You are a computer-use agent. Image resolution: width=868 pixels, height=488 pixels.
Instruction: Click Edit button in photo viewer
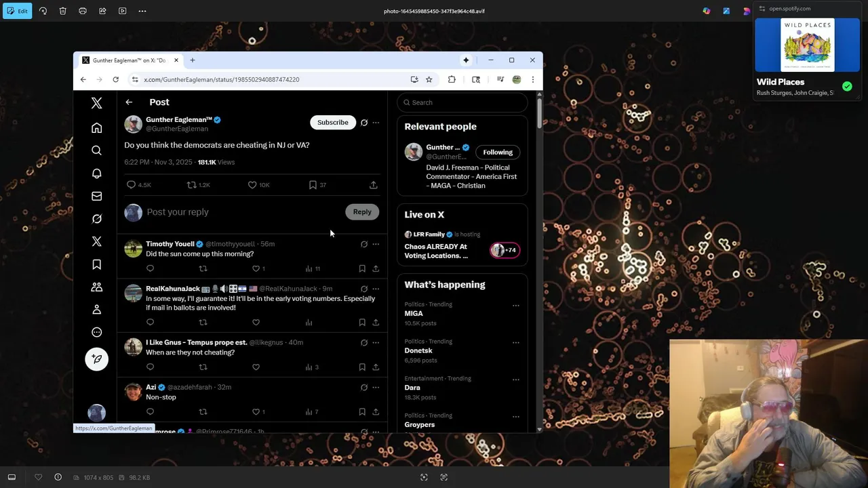tap(17, 11)
